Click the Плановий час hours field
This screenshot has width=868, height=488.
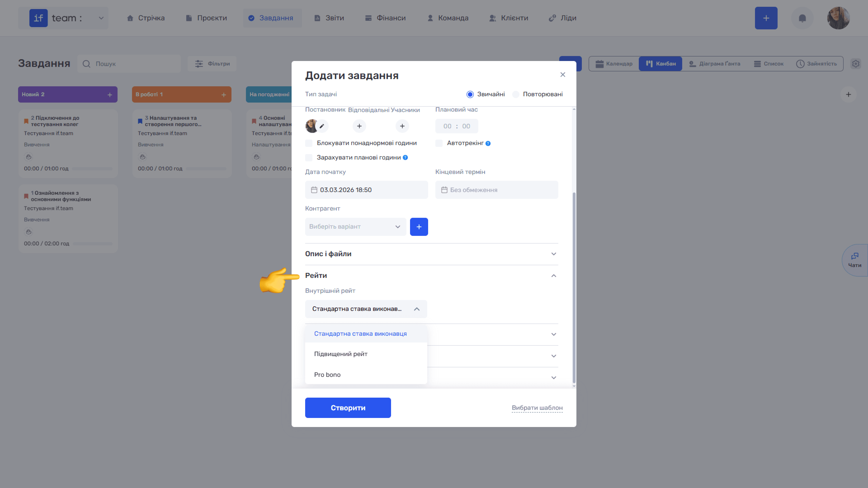pyautogui.click(x=447, y=126)
